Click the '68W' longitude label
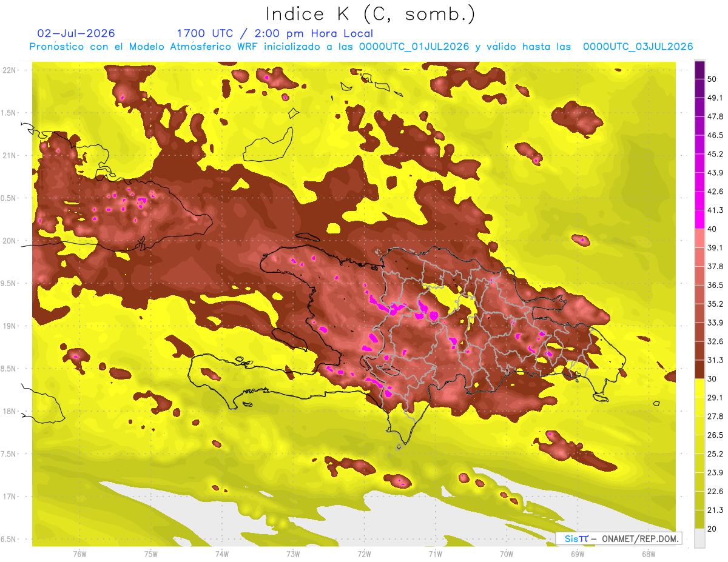Image resolution: width=728 pixels, height=562 pixels. (649, 554)
